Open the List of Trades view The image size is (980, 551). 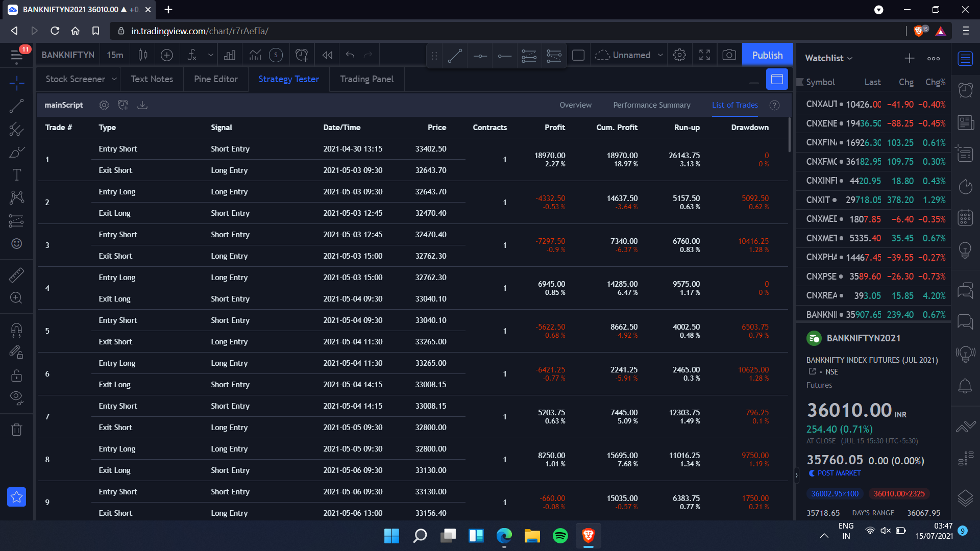tap(735, 105)
